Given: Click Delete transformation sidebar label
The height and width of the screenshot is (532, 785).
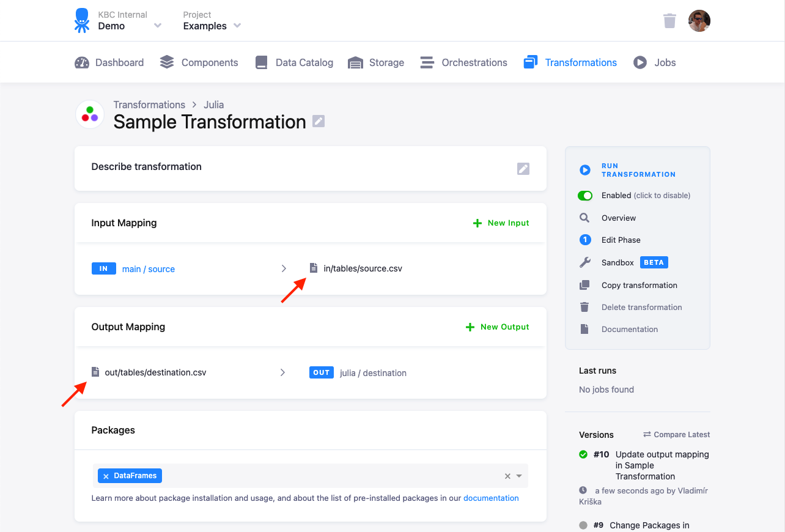Looking at the screenshot, I should [642, 307].
